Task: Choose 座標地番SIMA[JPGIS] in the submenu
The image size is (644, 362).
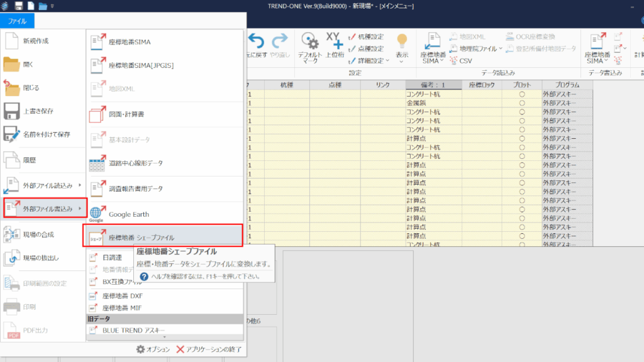Action: click(165, 65)
